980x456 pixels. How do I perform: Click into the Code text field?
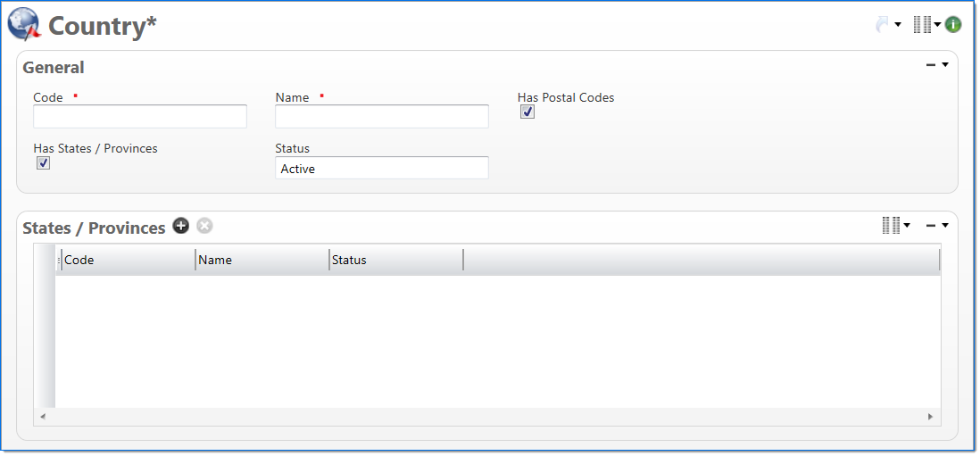[140, 117]
